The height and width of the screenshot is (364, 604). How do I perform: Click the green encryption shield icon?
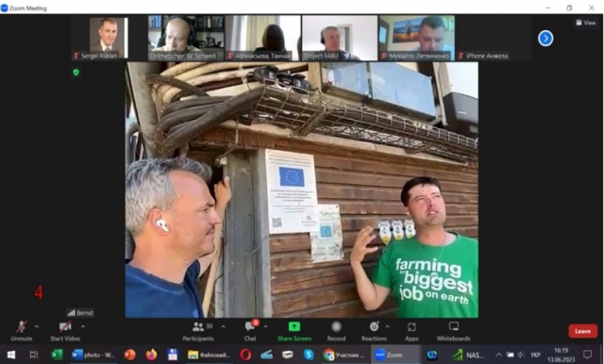click(76, 72)
